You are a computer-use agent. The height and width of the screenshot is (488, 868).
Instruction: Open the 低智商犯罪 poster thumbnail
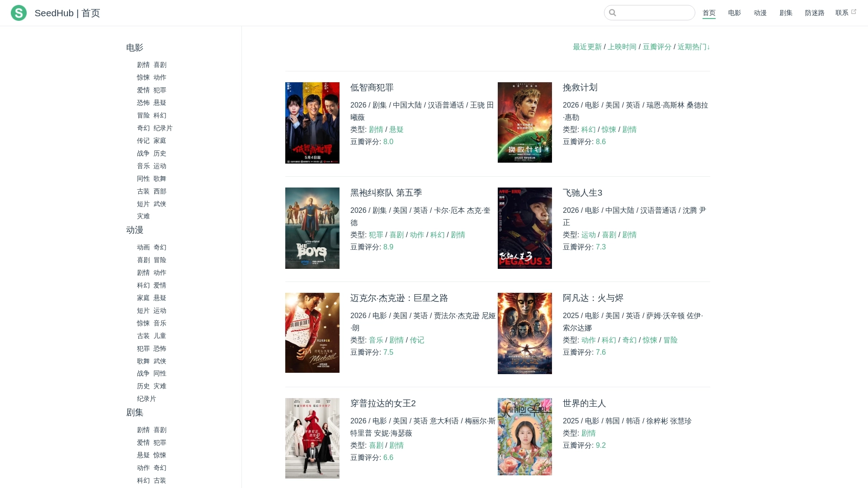click(x=312, y=122)
